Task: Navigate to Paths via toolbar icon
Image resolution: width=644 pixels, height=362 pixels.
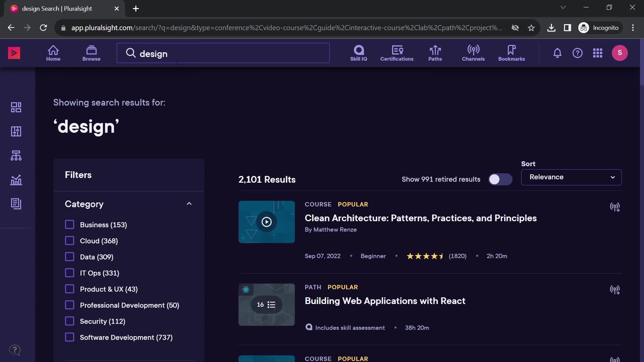Action: click(435, 53)
